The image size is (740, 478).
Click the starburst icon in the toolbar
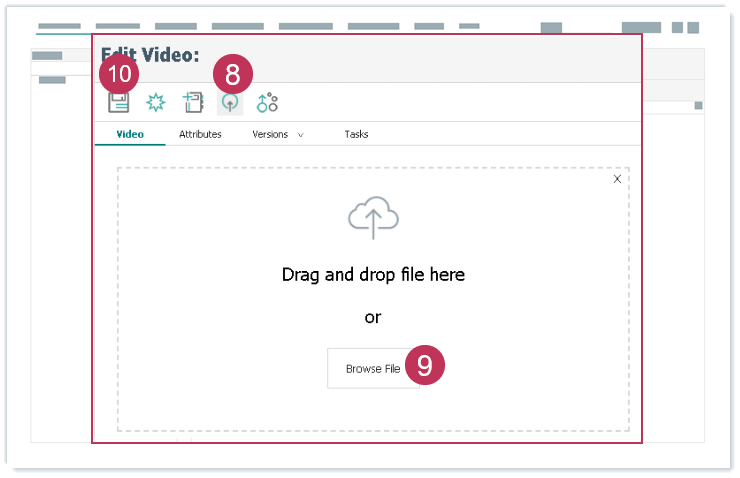coord(156,102)
